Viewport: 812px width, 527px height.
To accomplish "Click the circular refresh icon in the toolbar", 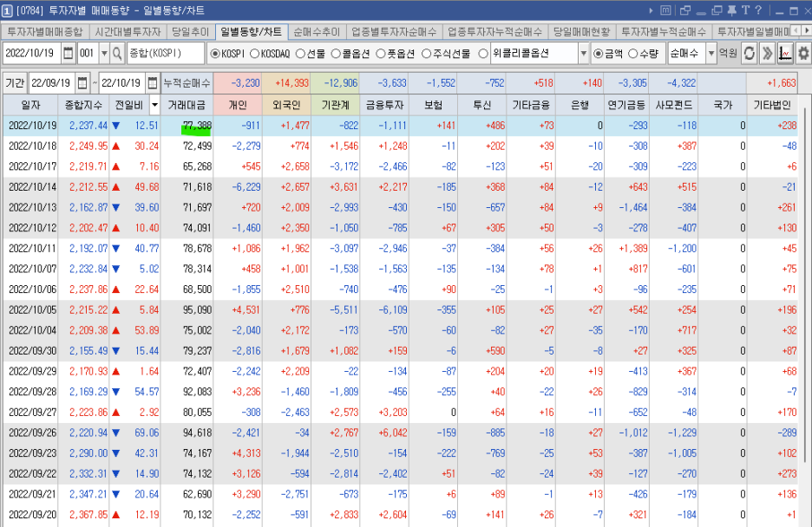I will [x=750, y=53].
